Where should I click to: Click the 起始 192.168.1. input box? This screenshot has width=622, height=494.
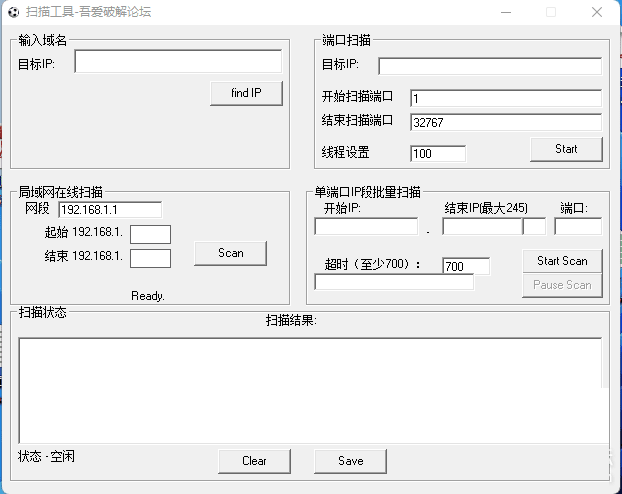click(x=150, y=235)
